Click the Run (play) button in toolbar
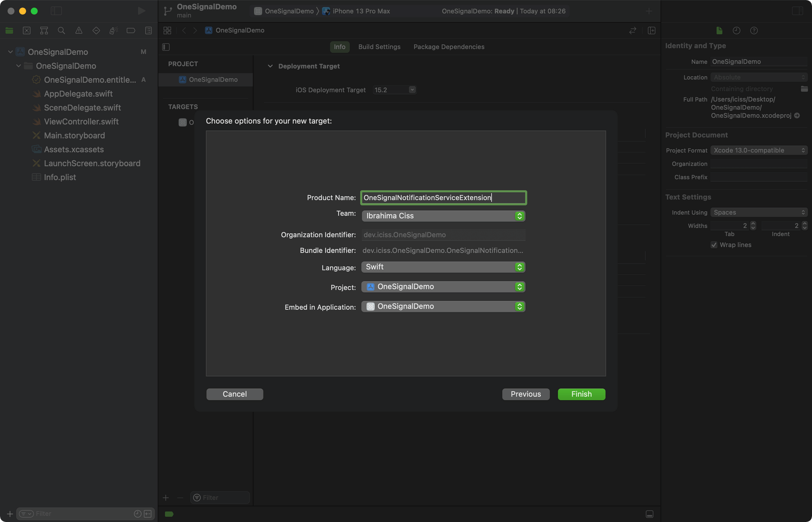The height and width of the screenshot is (522, 812). tap(141, 11)
